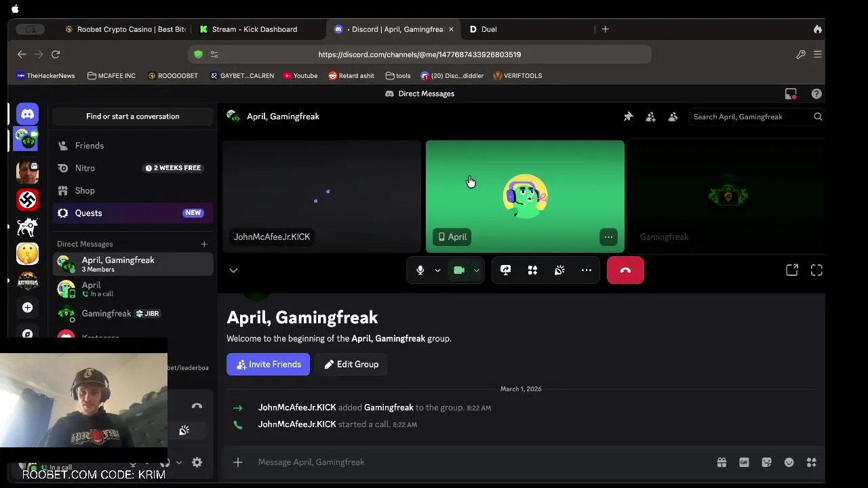
Task: Open DM with Gamingfreak
Action: coord(133,313)
